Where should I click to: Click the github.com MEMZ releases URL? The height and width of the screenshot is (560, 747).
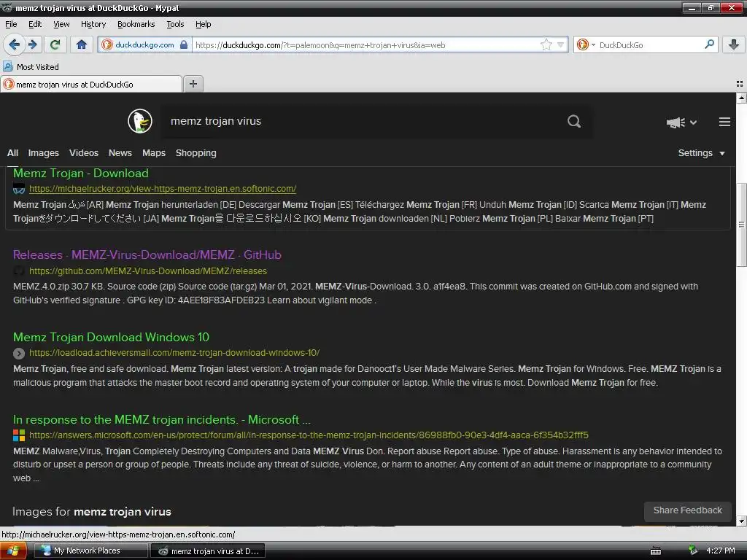[x=147, y=271]
